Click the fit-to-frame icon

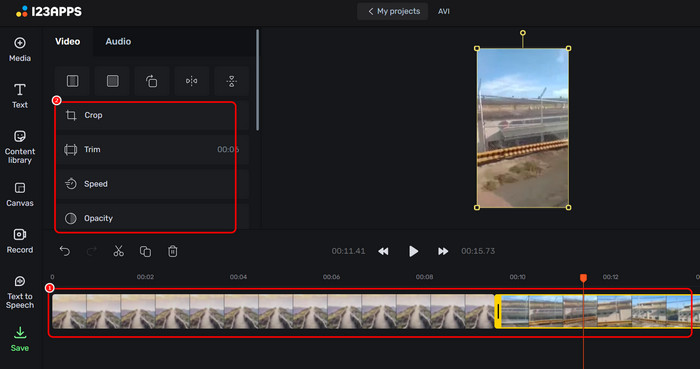pos(72,81)
